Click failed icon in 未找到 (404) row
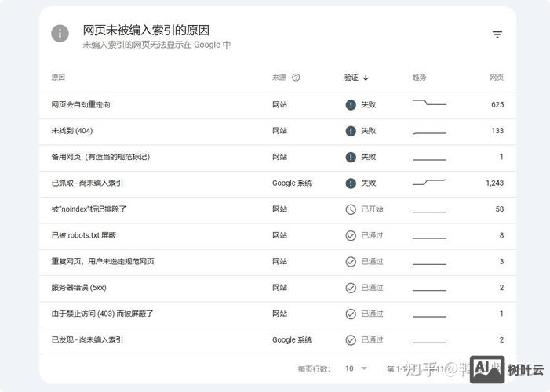550x392 pixels. (x=351, y=131)
